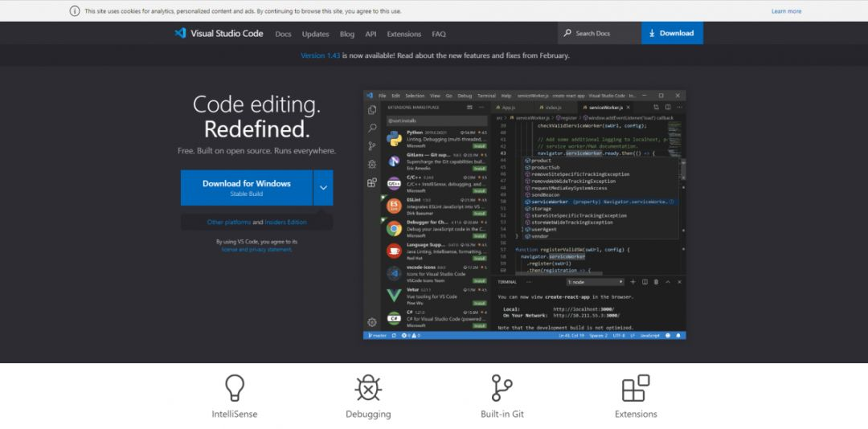Click the Source Control icon in the hero screenshot's activity bar

pyautogui.click(x=372, y=146)
